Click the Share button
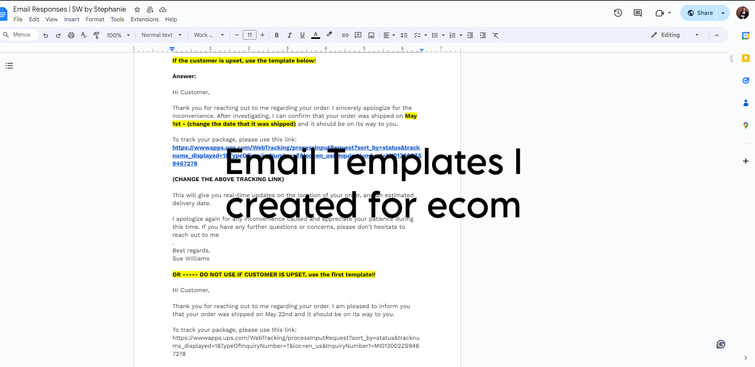The height and width of the screenshot is (367, 755). 700,13
